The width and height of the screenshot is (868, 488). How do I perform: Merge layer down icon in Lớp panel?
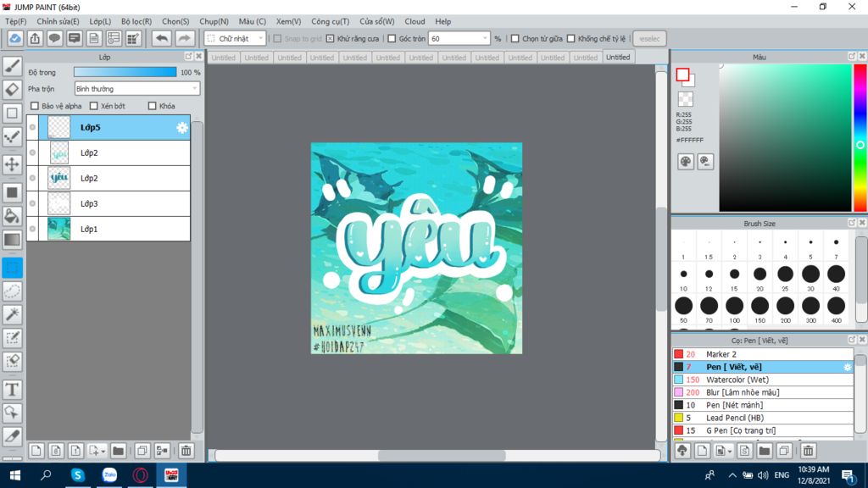click(162, 451)
